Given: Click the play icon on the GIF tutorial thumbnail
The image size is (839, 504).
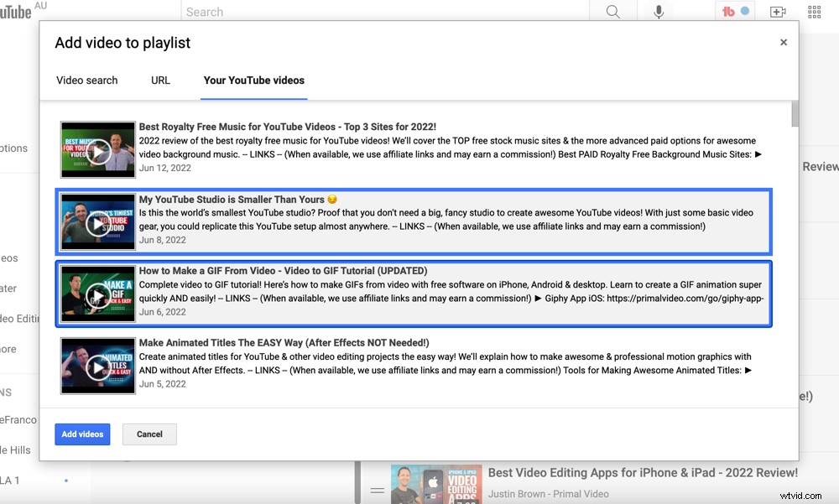Looking at the screenshot, I should 98,294.
